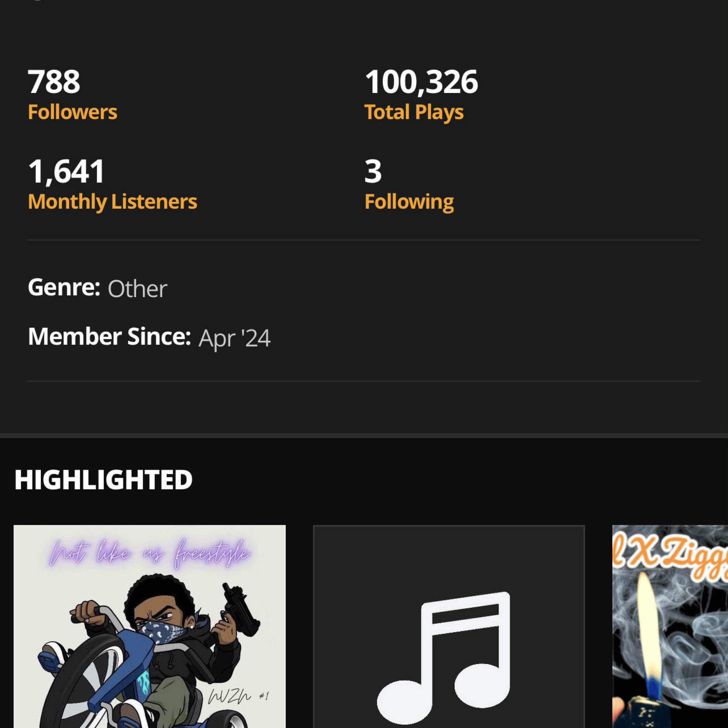Click the Monthly Listeners label
This screenshot has height=728, width=728.
[112, 202]
